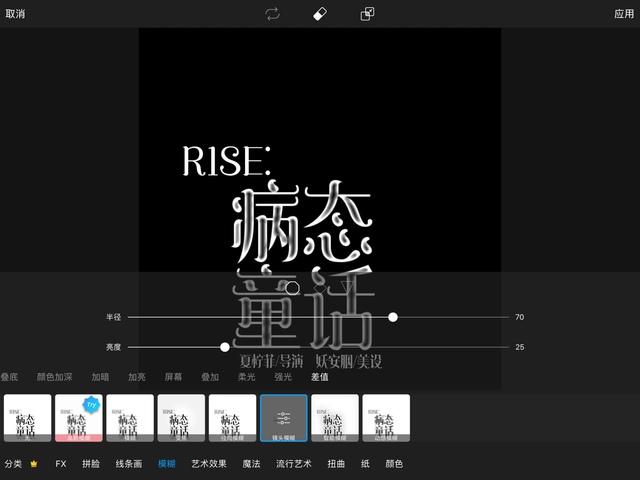Viewport: 640px width, 480px height.
Task: Tap the eraser tool icon
Action: [x=320, y=14]
